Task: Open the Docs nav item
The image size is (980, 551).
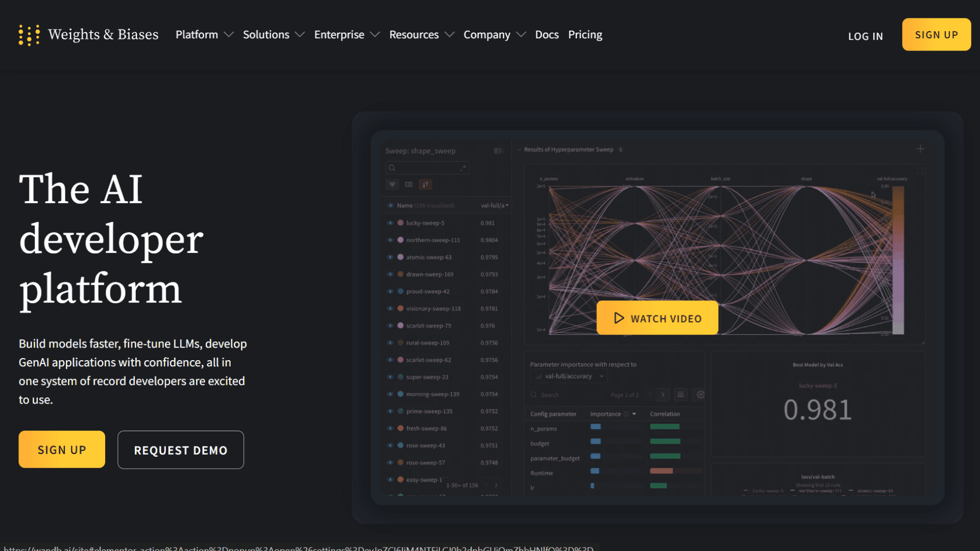Action: point(547,35)
